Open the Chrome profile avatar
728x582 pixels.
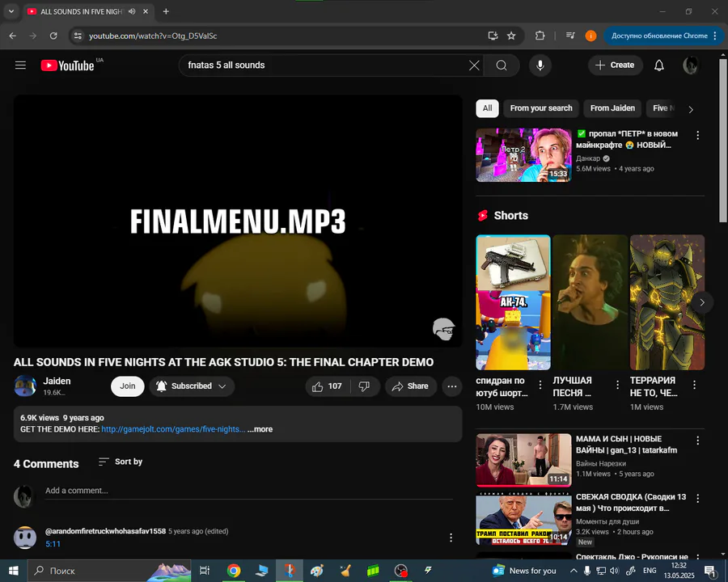tap(590, 36)
